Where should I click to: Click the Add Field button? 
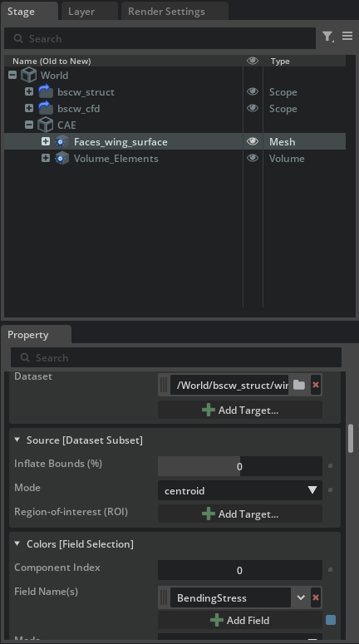point(240,620)
